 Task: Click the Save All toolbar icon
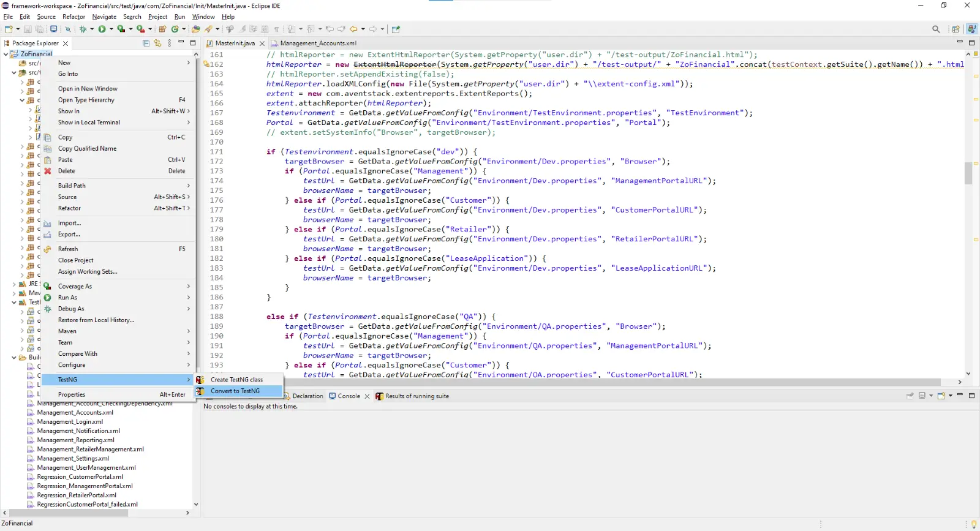39,29
